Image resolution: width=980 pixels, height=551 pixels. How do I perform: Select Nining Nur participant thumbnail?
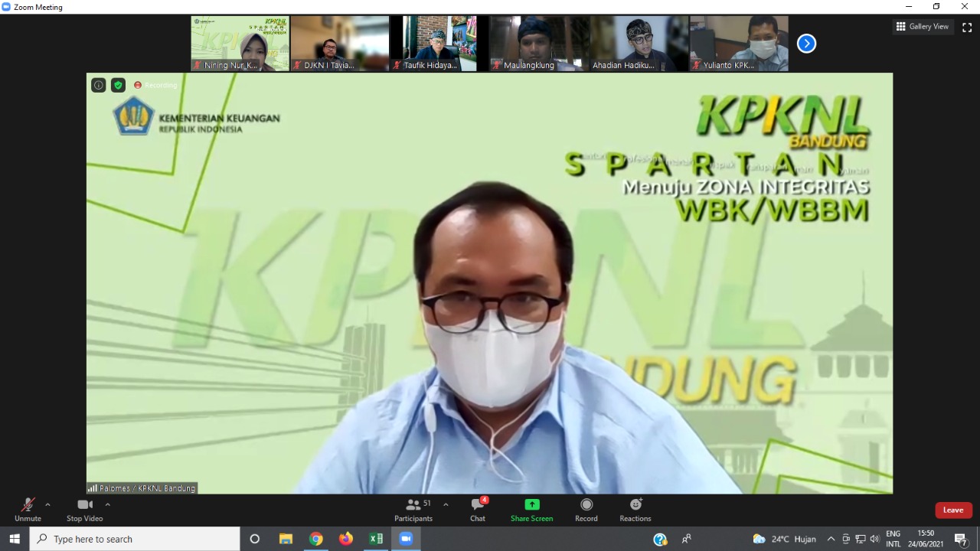240,44
